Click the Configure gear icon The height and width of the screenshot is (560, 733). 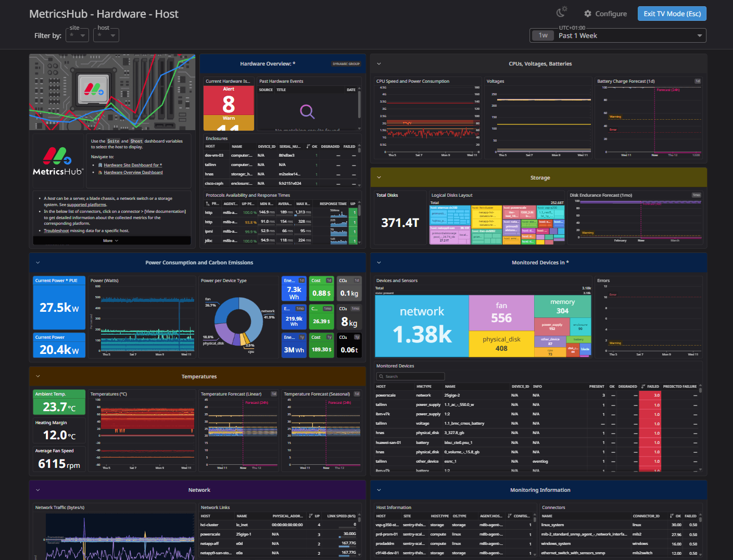coord(588,14)
